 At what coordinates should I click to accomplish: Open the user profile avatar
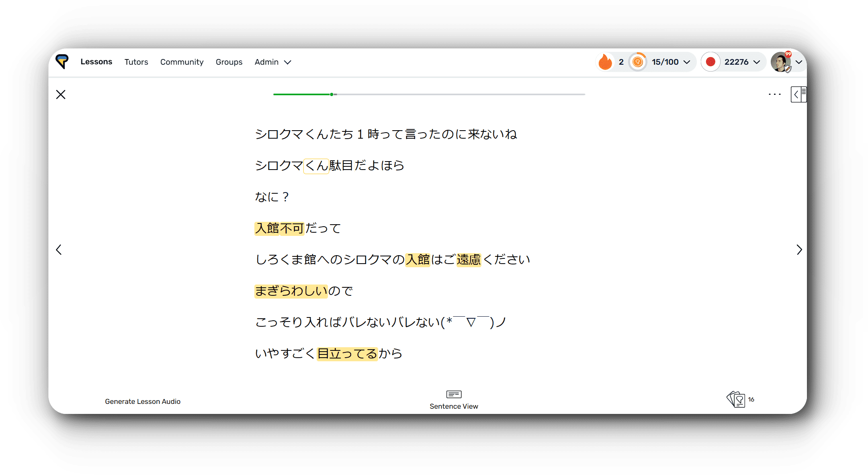click(x=780, y=62)
